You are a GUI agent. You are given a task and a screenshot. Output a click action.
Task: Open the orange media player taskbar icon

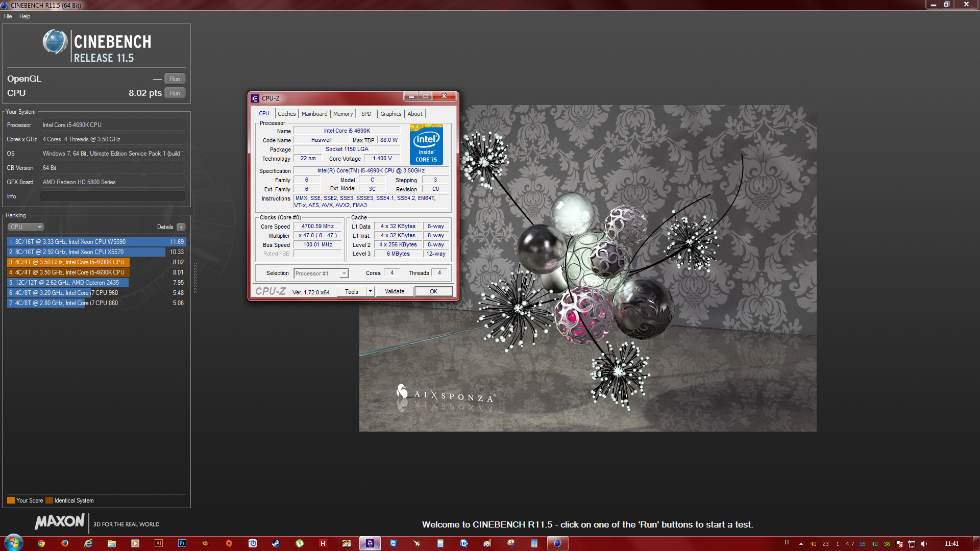point(135,543)
